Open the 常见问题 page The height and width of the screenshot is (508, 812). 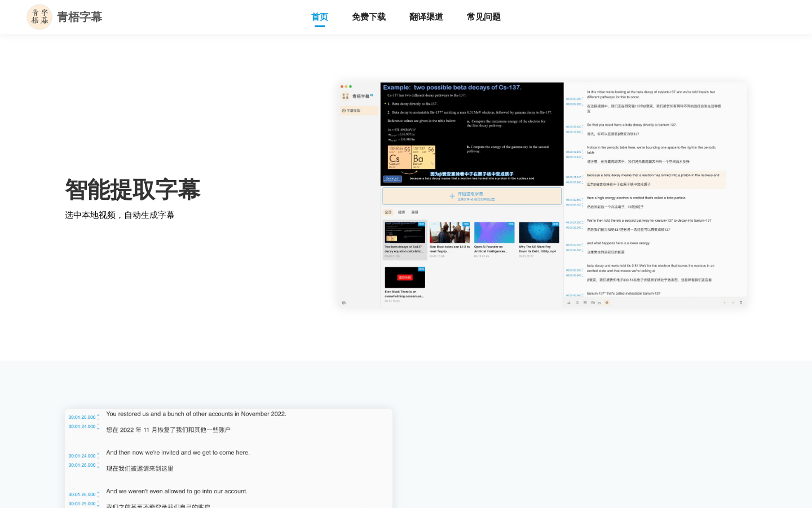(483, 17)
